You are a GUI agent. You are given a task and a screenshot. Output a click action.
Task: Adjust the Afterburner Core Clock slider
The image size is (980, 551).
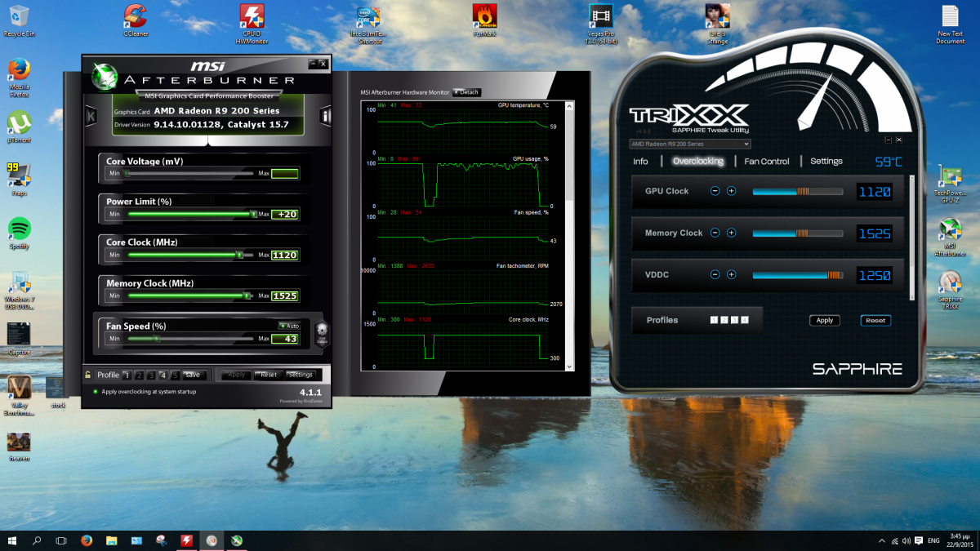tap(192, 255)
